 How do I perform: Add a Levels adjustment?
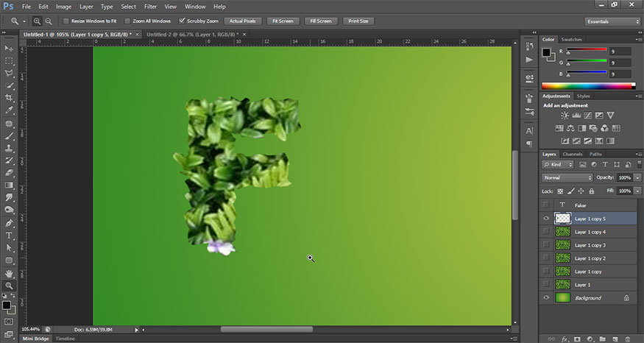576,116
